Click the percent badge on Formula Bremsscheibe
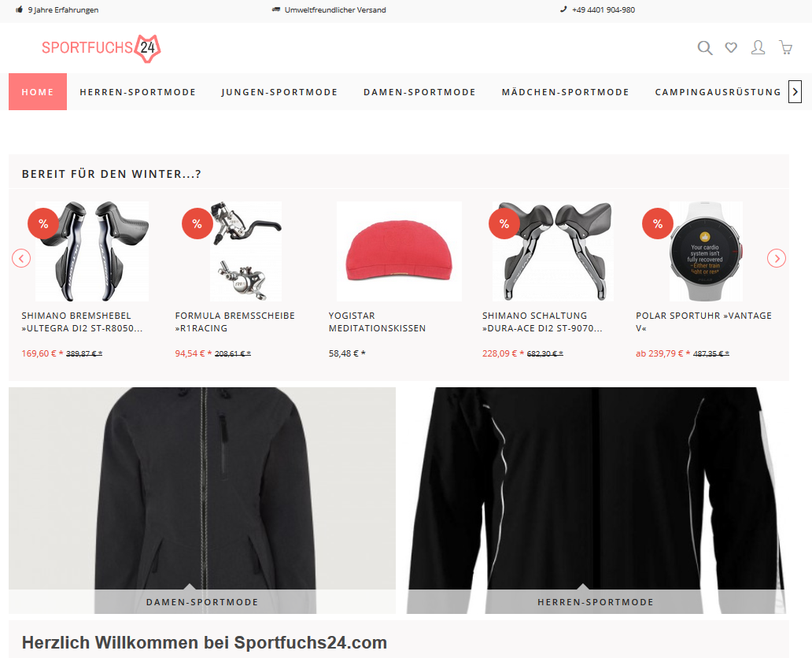Screen dimensions: 812x658 [197, 224]
